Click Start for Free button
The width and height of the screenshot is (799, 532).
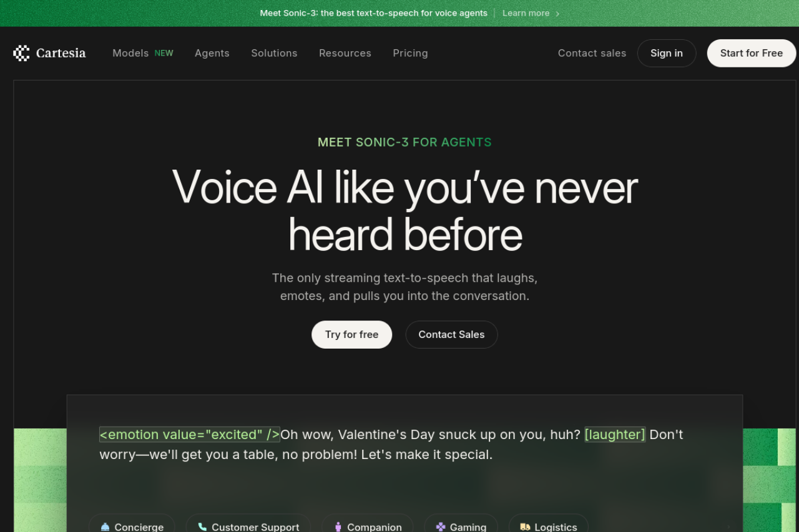point(751,53)
